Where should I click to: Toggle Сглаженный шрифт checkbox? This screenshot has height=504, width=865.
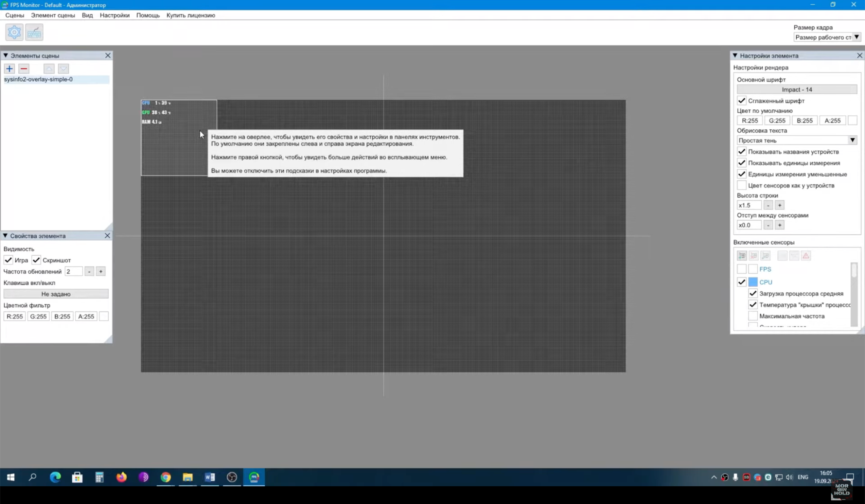[x=742, y=101]
